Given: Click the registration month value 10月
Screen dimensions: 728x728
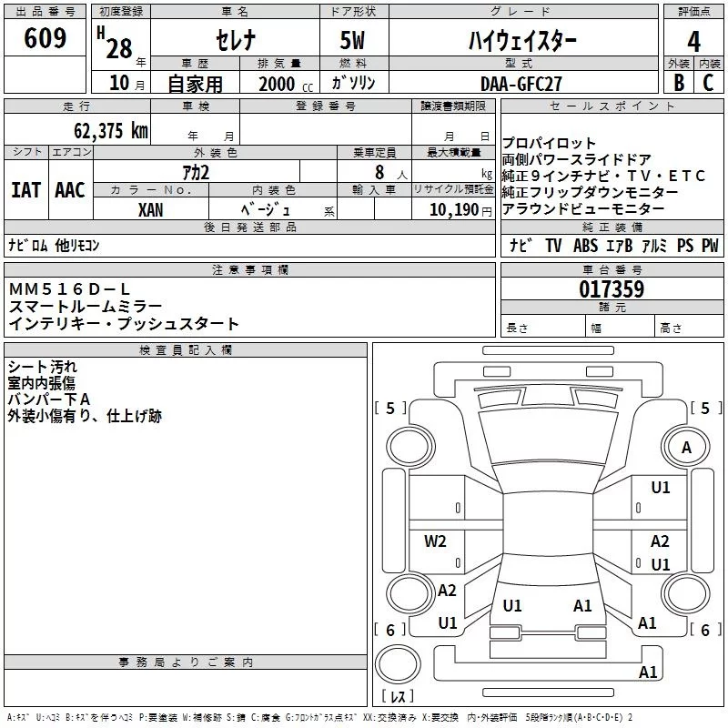Looking at the screenshot, I should (126, 83).
